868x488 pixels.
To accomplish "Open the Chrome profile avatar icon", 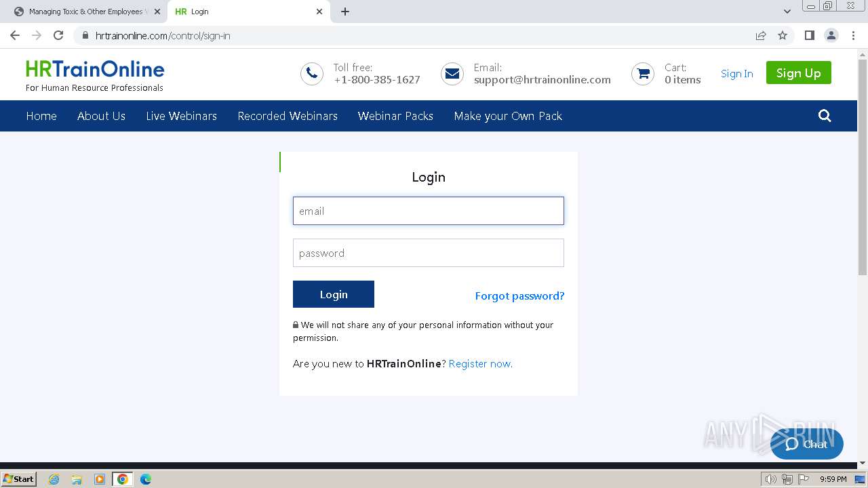I will [831, 35].
